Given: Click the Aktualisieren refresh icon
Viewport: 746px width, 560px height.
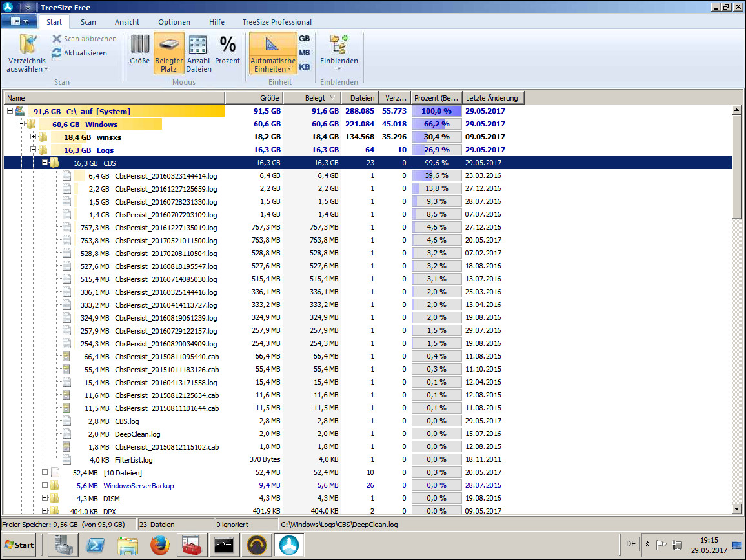Looking at the screenshot, I should (57, 53).
